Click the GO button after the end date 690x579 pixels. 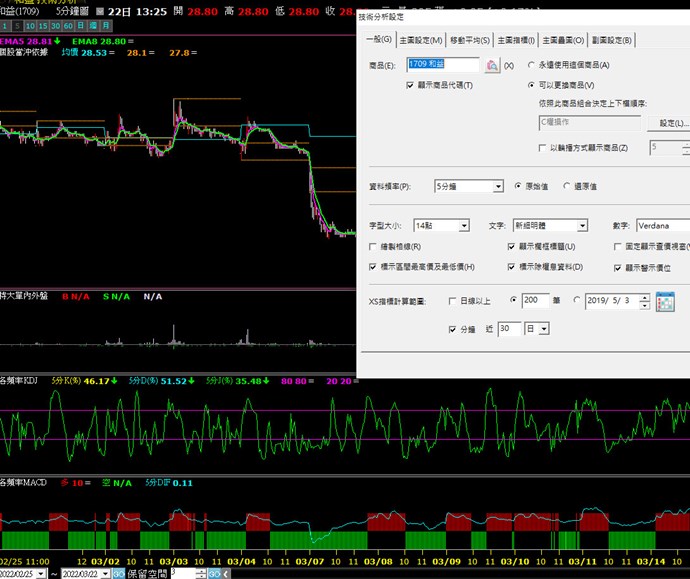(118, 573)
